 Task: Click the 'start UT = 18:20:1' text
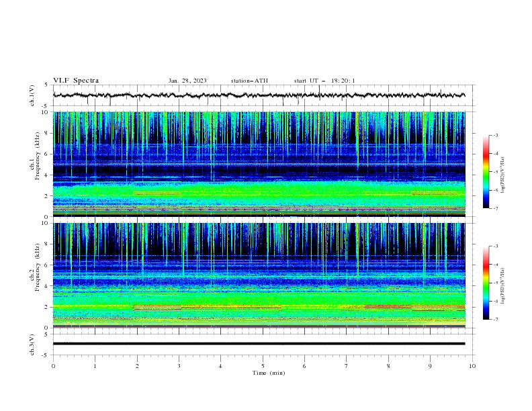324,81
